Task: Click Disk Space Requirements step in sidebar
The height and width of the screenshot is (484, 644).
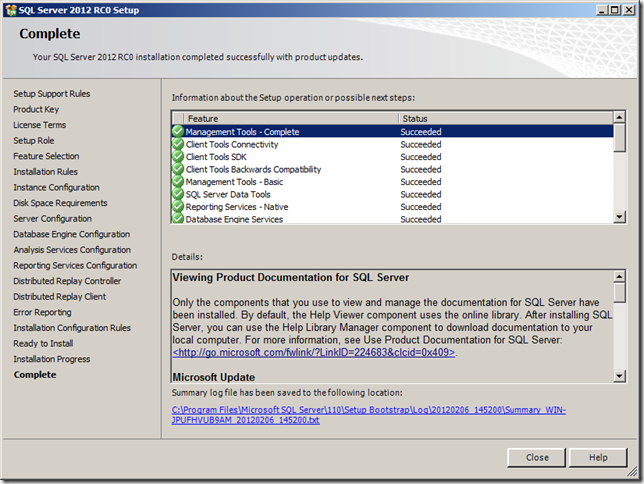Action: 60,203
